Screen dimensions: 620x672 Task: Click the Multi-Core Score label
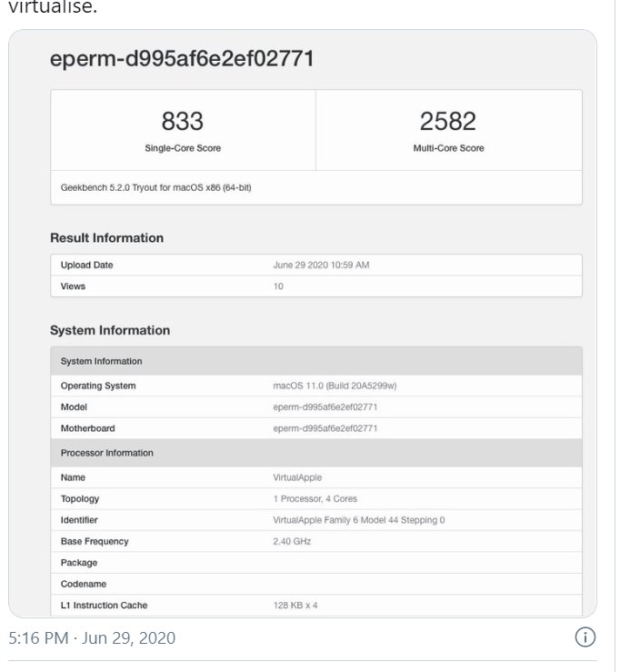click(x=448, y=148)
